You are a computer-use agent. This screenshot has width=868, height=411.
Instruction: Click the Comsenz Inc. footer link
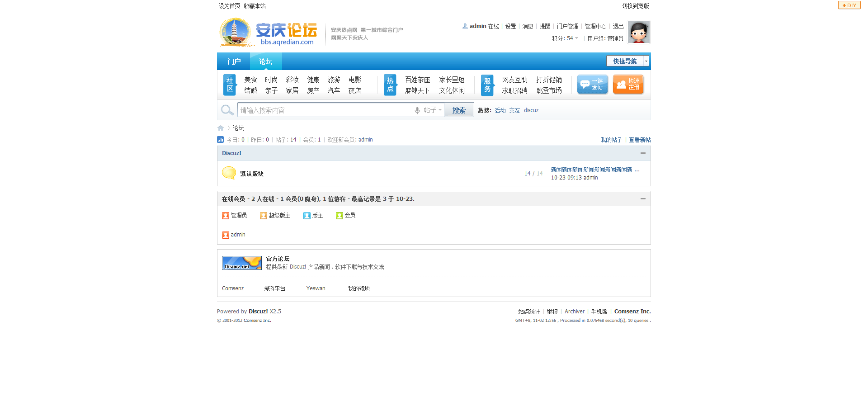[x=632, y=312]
